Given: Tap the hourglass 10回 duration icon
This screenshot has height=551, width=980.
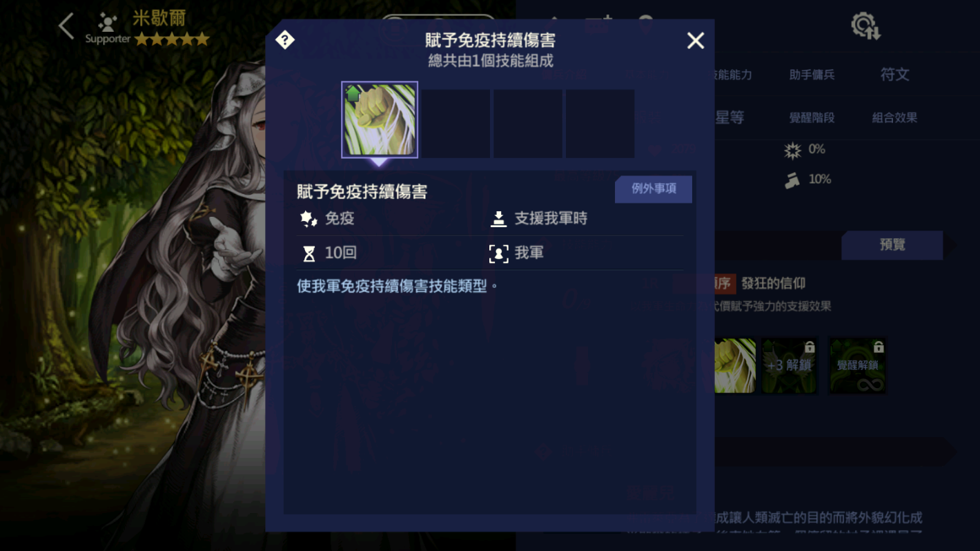Looking at the screenshot, I should pos(309,253).
